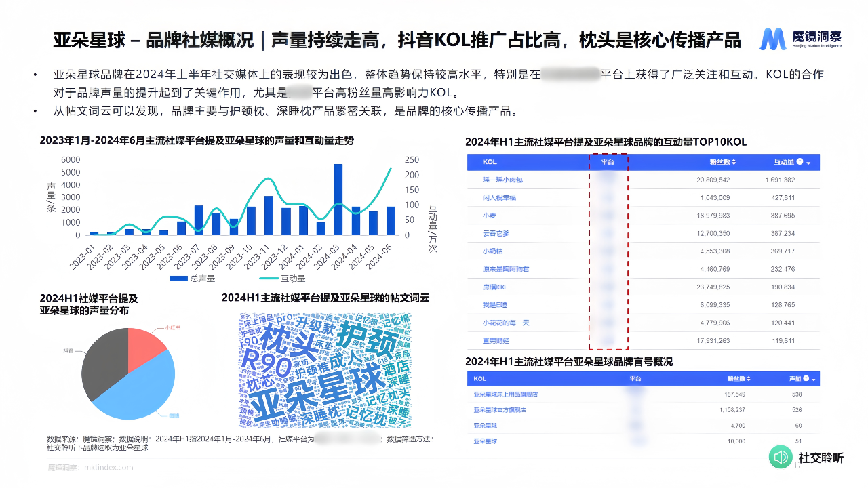Open KOL link 小麦
The height and width of the screenshot is (488, 868).
point(489,215)
